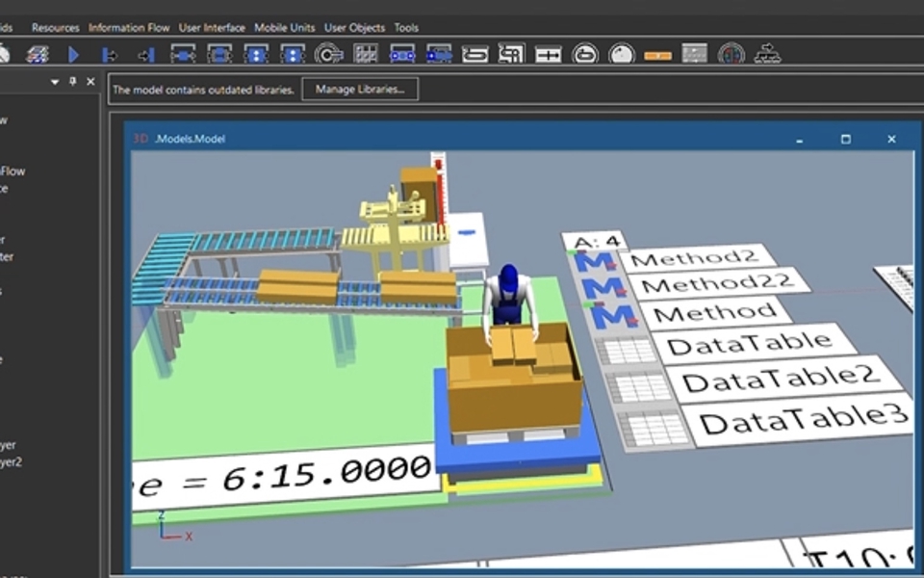Switch to the Tools tab
Screen dimensions: 924x578
[406, 28]
